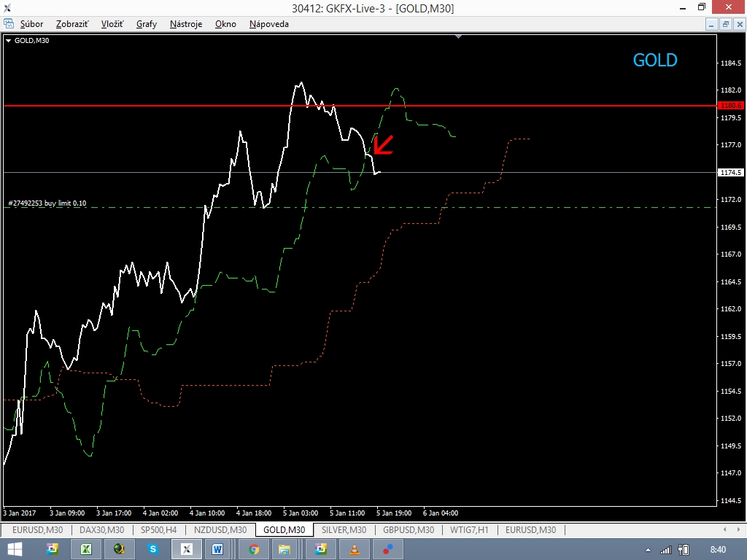
Task: Open File Explorer from the taskbar
Action: 285,550
